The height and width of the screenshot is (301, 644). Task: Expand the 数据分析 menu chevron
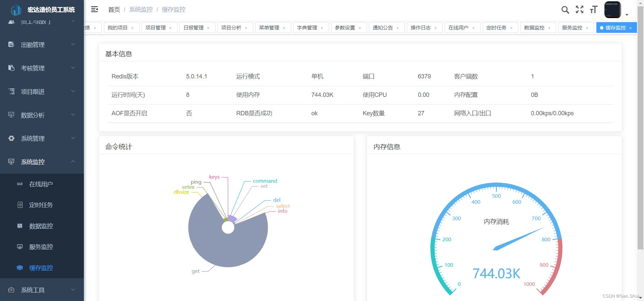pos(73,115)
